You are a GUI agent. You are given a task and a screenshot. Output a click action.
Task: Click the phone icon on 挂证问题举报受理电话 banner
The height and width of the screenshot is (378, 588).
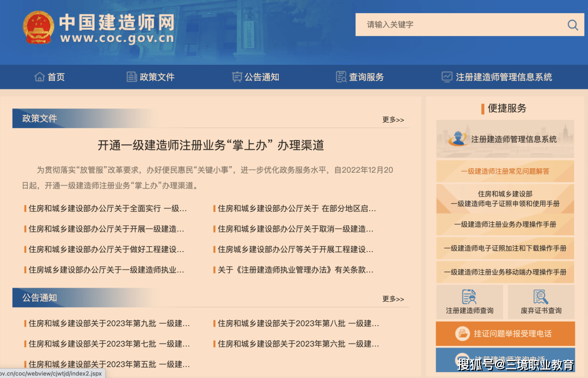462,333
